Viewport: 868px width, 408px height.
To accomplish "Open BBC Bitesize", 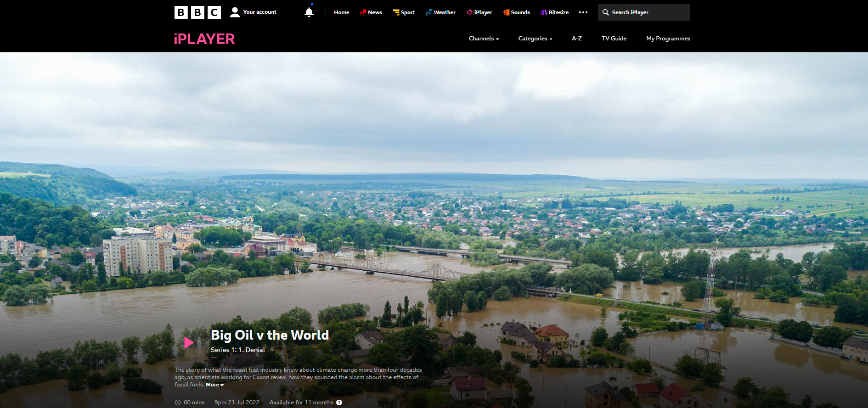I will click(x=554, y=12).
